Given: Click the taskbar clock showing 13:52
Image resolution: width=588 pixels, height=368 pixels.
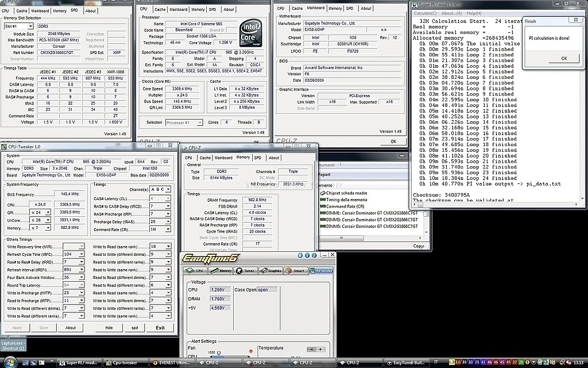Looking at the screenshot, I should coord(579,362).
